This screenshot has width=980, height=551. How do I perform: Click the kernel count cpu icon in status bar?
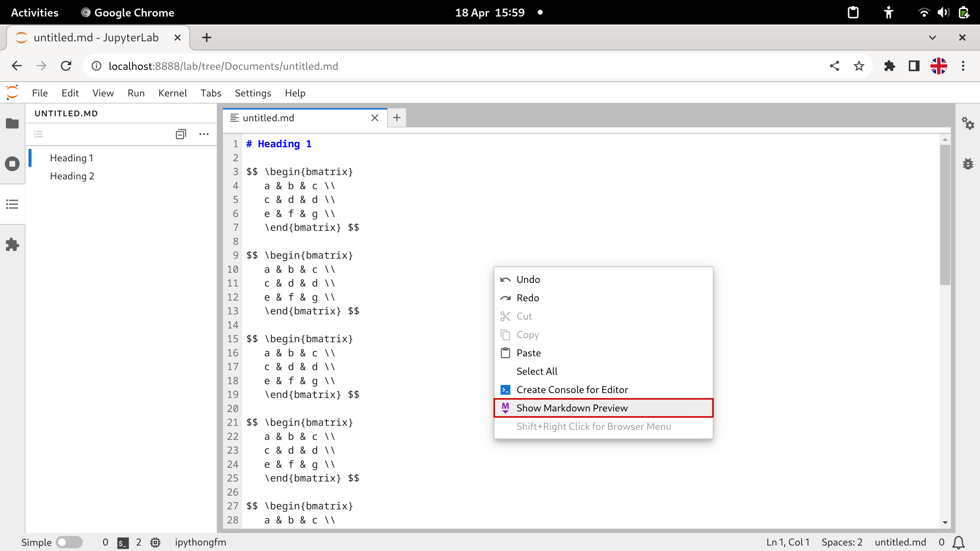point(155,542)
